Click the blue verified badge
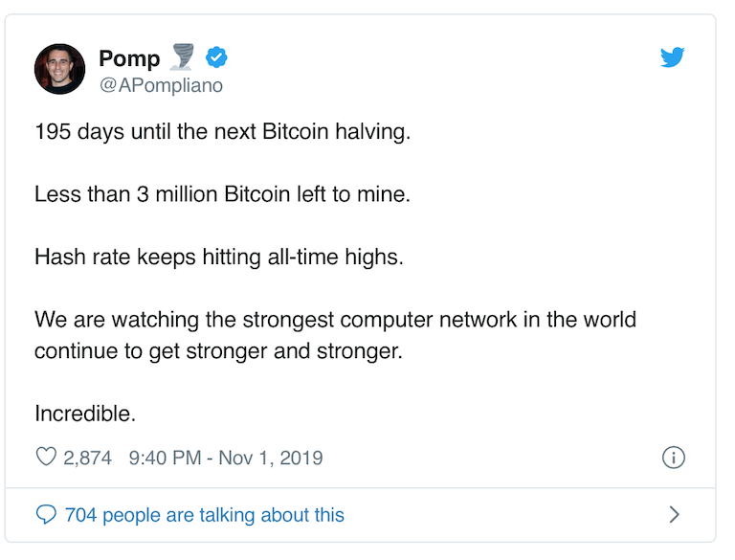Screen dimensions: 735x560 216,57
